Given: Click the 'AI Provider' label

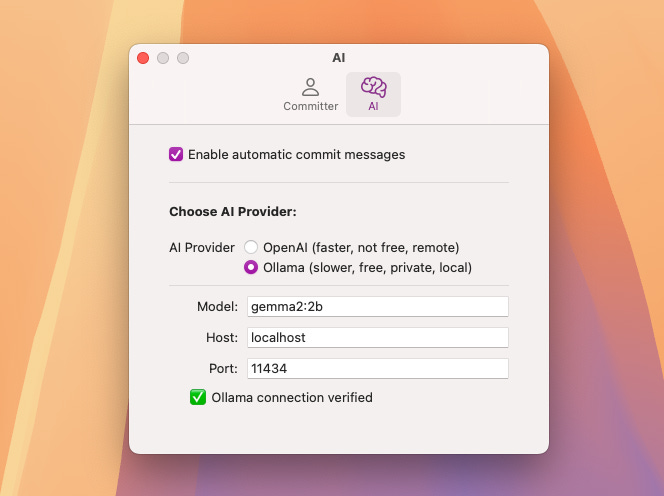Looking at the screenshot, I should [202, 247].
